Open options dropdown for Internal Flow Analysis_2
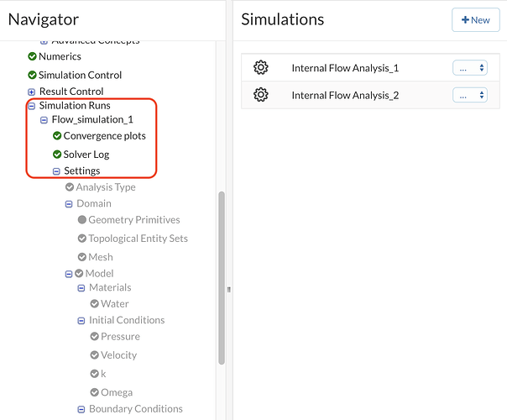 (x=469, y=95)
